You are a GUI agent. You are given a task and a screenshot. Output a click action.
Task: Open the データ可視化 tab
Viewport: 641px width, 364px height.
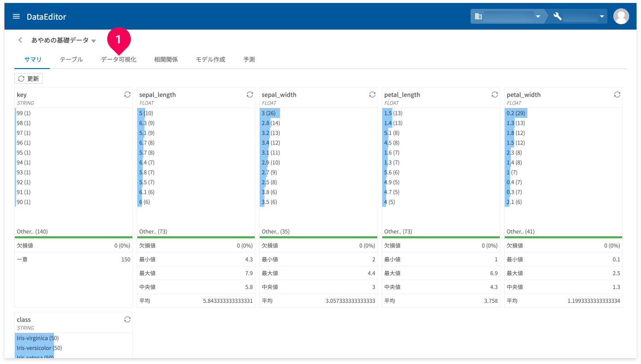[119, 59]
